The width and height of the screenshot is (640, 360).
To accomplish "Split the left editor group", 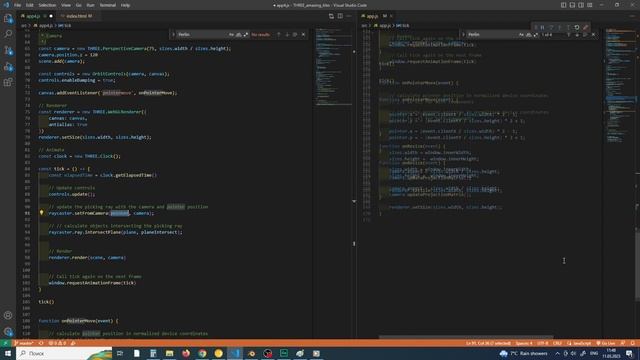I will click(340, 16).
